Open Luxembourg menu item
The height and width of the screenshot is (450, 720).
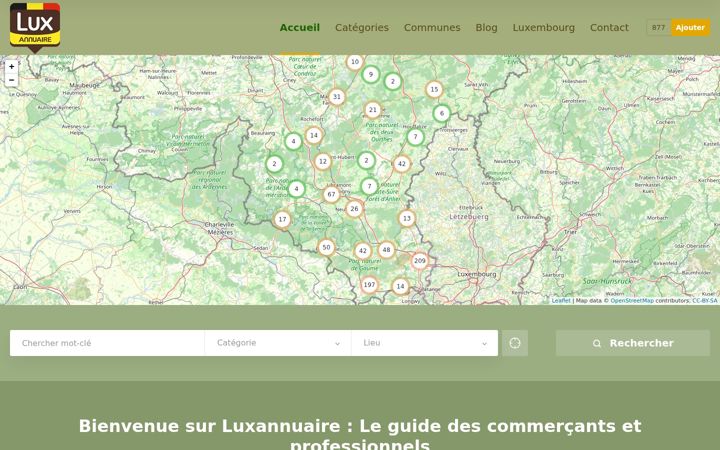pyautogui.click(x=544, y=28)
